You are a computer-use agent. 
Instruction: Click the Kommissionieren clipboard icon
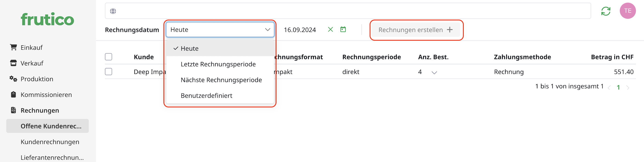click(x=14, y=95)
